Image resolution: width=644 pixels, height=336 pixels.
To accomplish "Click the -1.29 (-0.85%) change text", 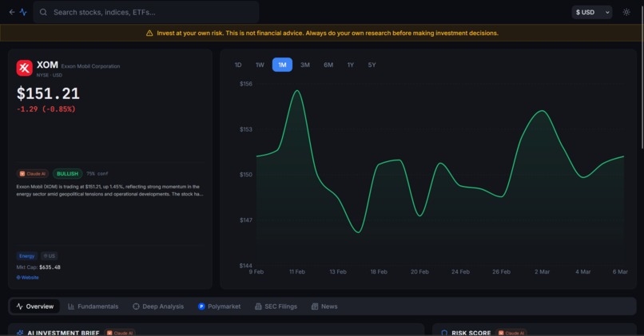I will tap(46, 109).
